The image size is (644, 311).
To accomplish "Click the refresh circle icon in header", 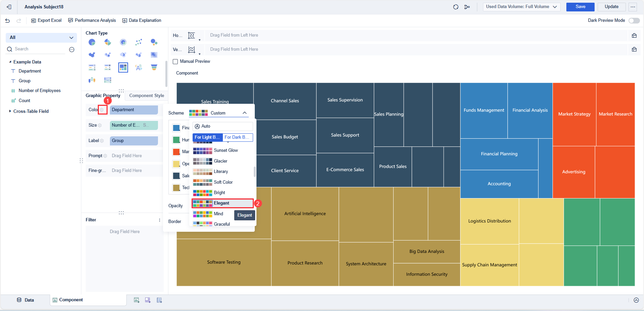I will [x=456, y=7].
